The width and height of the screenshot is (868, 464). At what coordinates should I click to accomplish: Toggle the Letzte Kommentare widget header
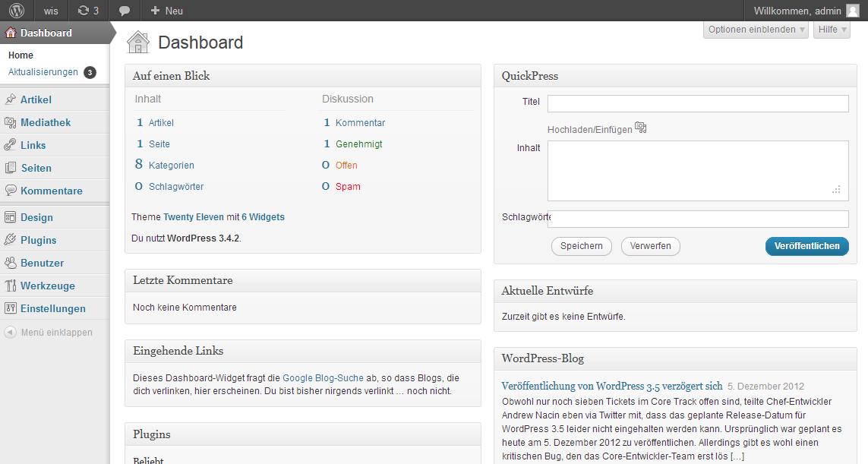pyautogui.click(x=303, y=280)
